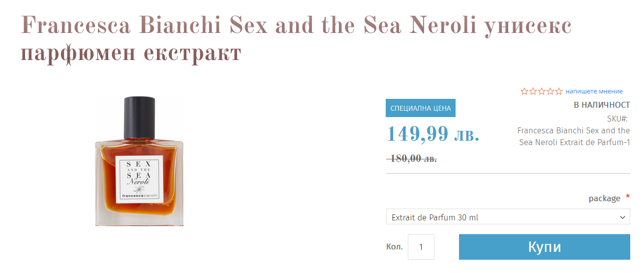Click the quantity input field
This screenshot has height=273, width=644.
coord(421,247)
